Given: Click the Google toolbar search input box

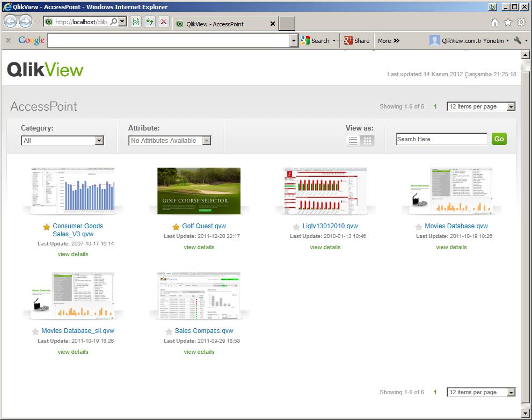Looking at the screenshot, I should point(169,41).
